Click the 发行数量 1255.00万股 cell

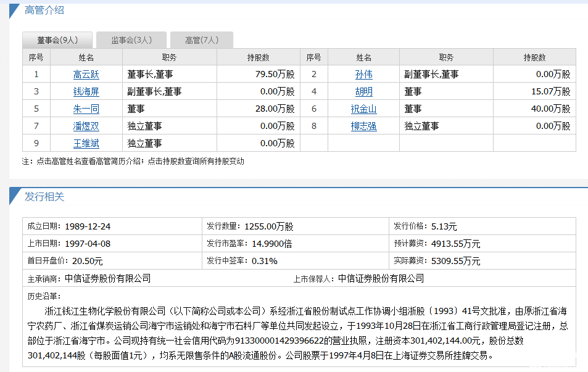pyautogui.click(x=296, y=226)
